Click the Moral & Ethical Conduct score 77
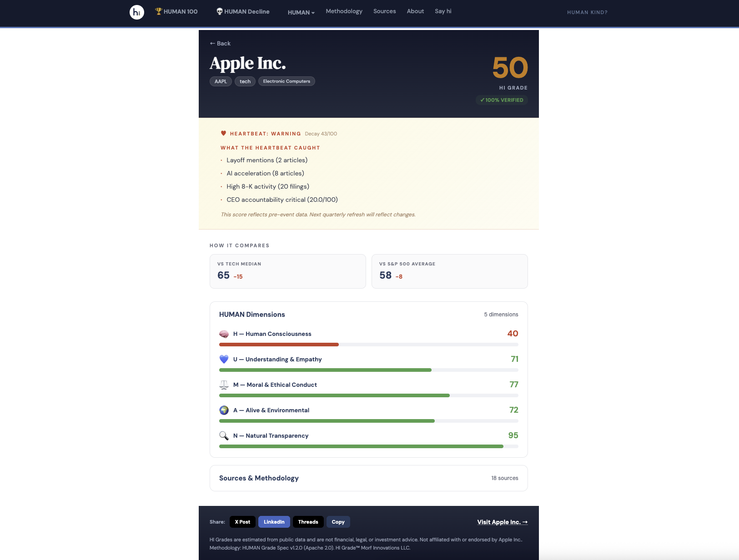 [x=514, y=385]
